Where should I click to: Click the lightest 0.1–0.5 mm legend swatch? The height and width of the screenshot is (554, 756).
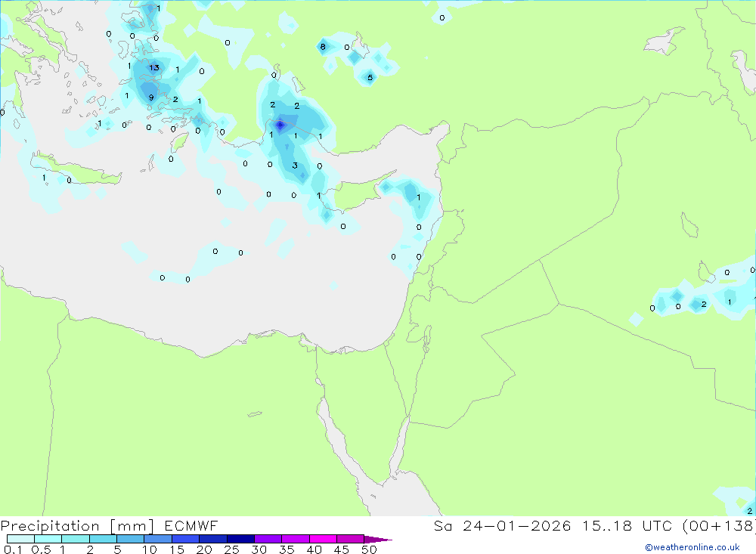(x=20, y=539)
